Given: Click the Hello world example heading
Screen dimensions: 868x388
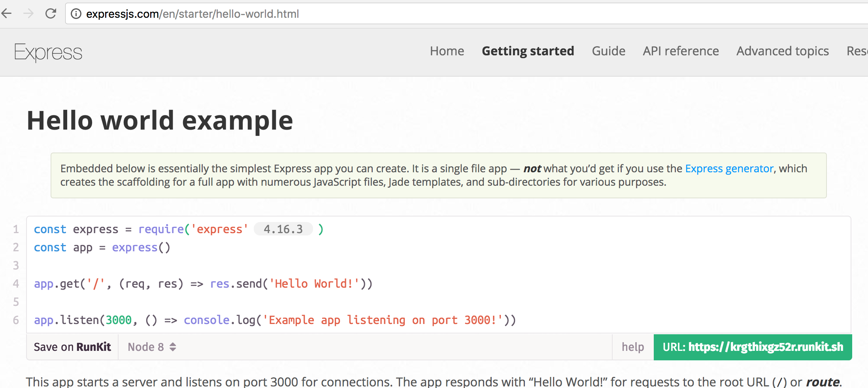Looking at the screenshot, I should (160, 121).
